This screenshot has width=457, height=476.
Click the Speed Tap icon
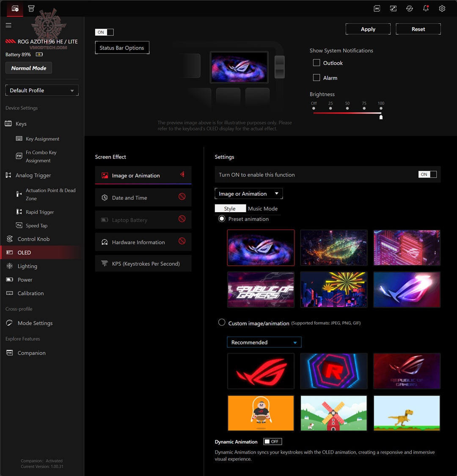19,225
